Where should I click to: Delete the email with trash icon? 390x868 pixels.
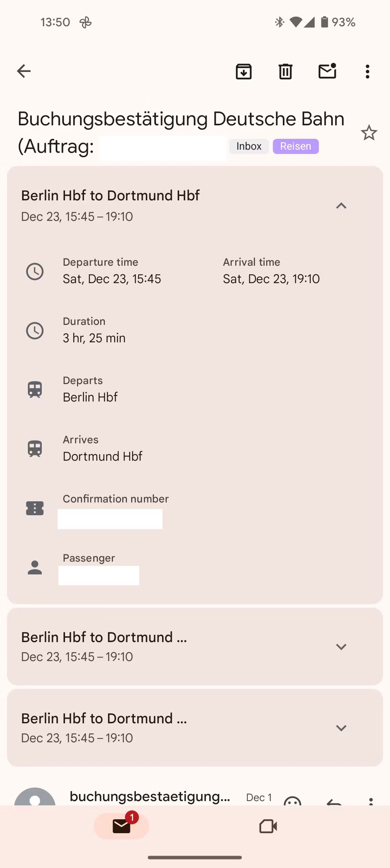click(286, 72)
